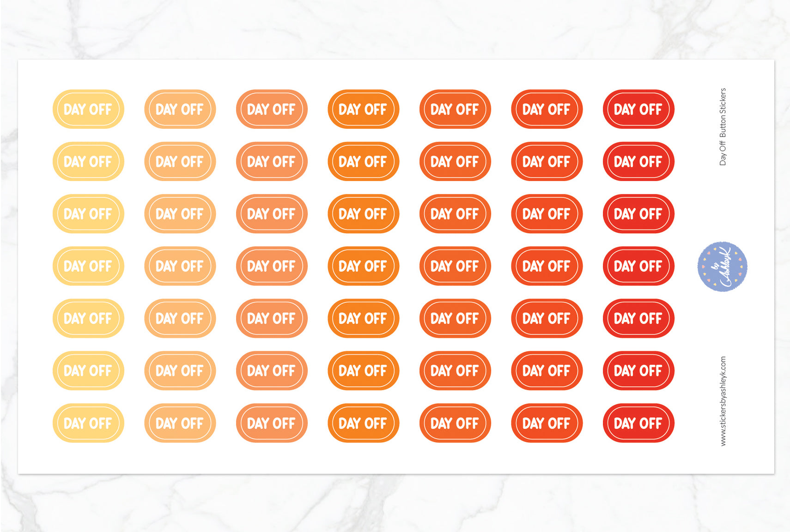Select the light peach DAY OFF sticker in sixth row

[x=180, y=371]
